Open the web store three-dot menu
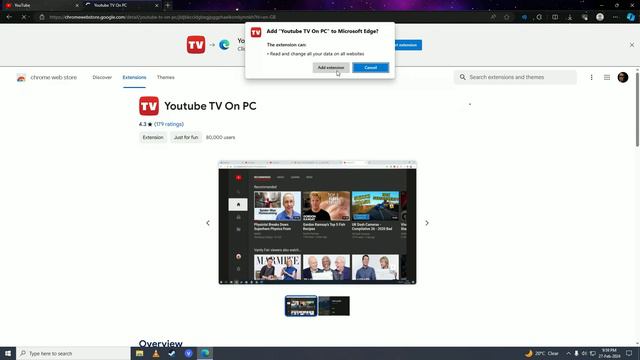640x360 pixels. [591, 78]
